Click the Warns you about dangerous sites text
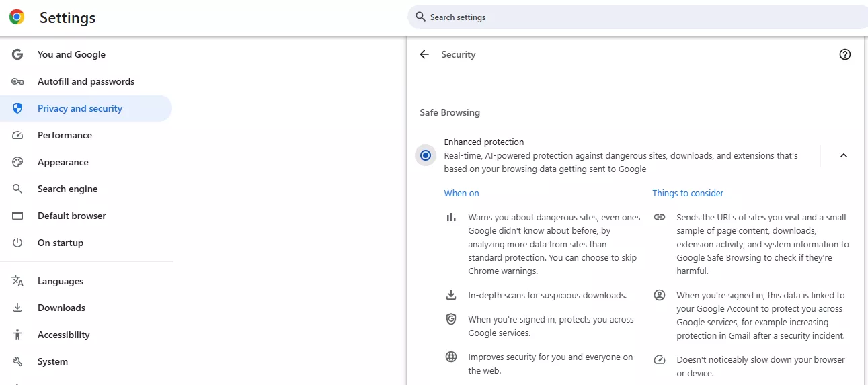 [554, 244]
